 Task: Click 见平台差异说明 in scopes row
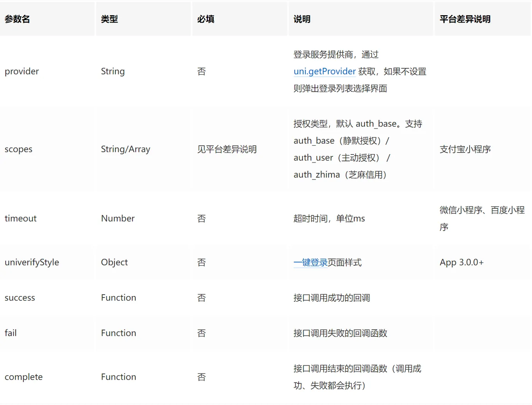pyautogui.click(x=227, y=149)
